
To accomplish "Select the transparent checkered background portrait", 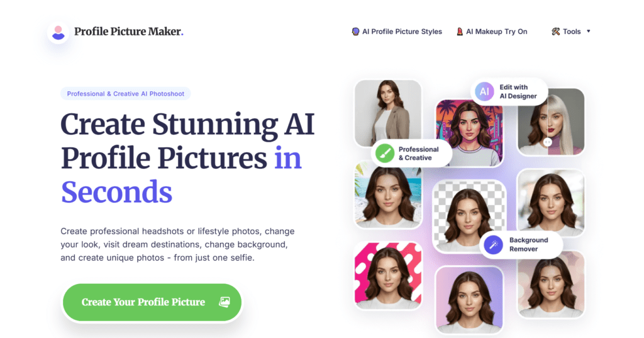I will (x=469, y=217).
